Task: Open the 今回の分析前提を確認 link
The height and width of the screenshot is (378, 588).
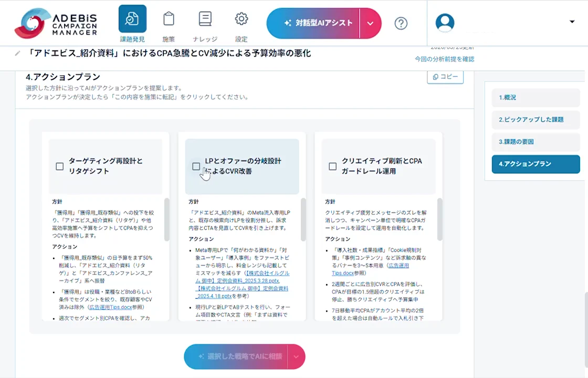Action: click(x=444, y=59)
